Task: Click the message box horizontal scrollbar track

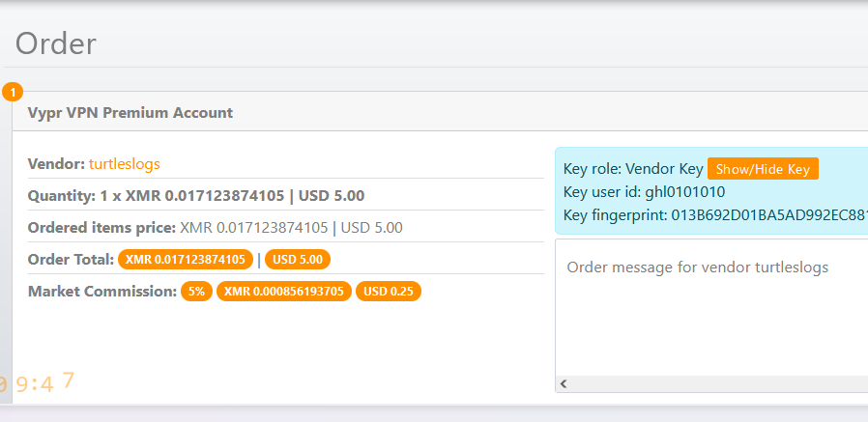Action: 715,383
